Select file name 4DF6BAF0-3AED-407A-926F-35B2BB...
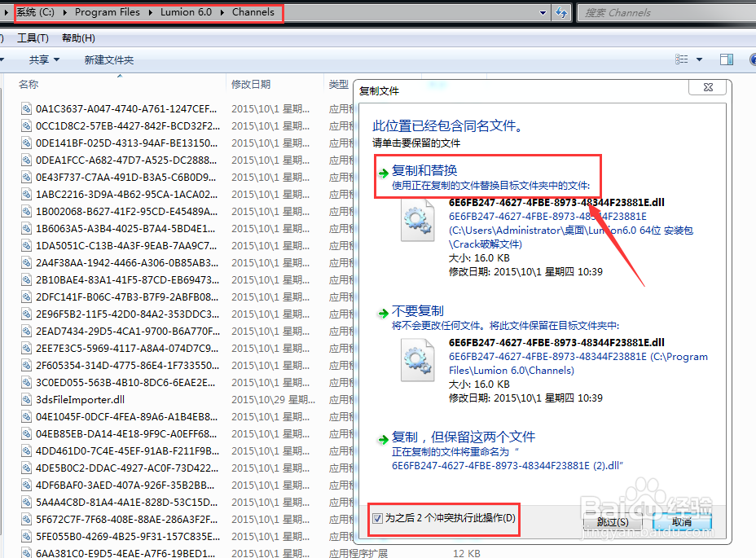The width and height of the screenshot is (756, 558). pyautogui.click(x=125, y=486)
